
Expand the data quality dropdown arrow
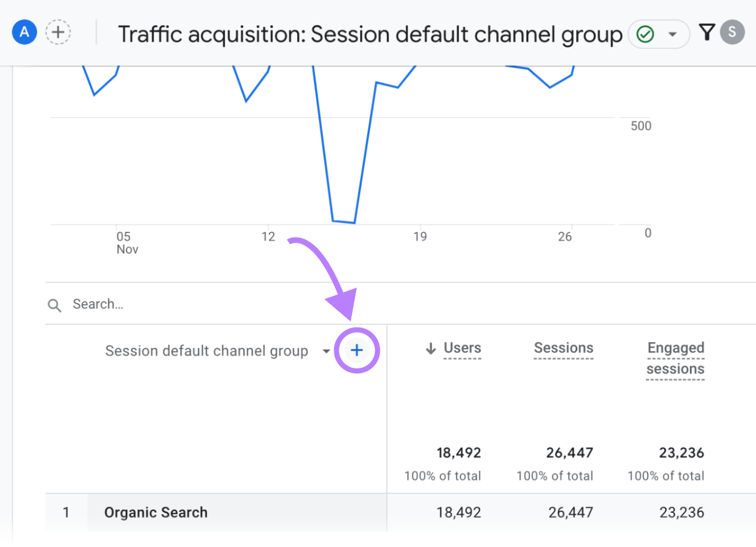coord(672,34)
